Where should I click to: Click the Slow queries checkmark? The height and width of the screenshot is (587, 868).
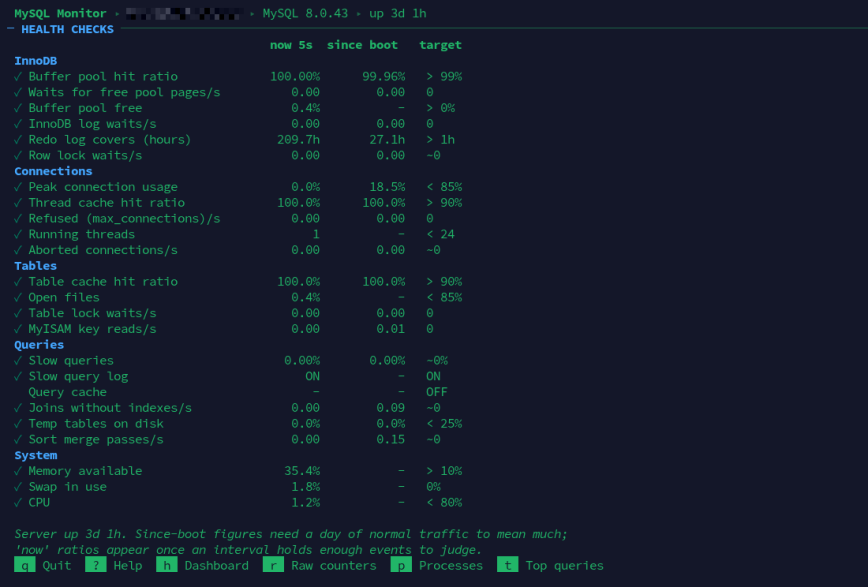pos(18,361)
